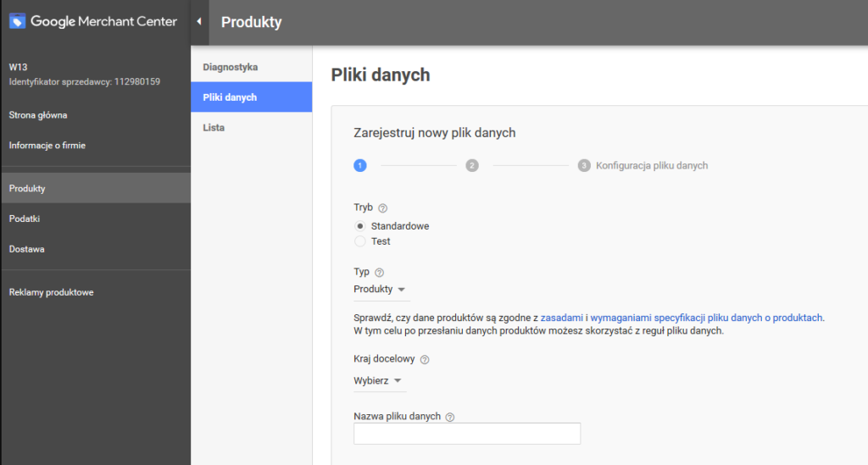The height and width of the screenshot is (465, 868).
Task: Select the Standardowe radio option
Action: tap(360, 226)
